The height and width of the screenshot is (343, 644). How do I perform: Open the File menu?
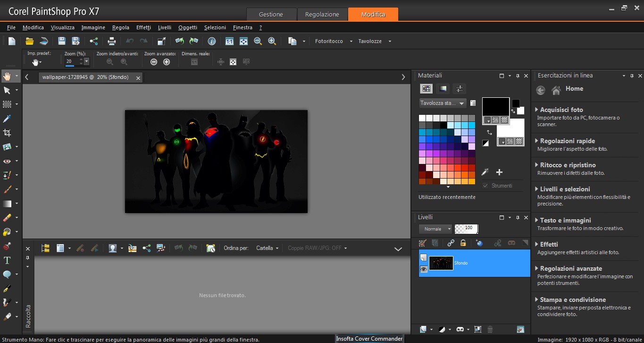coord(11,27)
